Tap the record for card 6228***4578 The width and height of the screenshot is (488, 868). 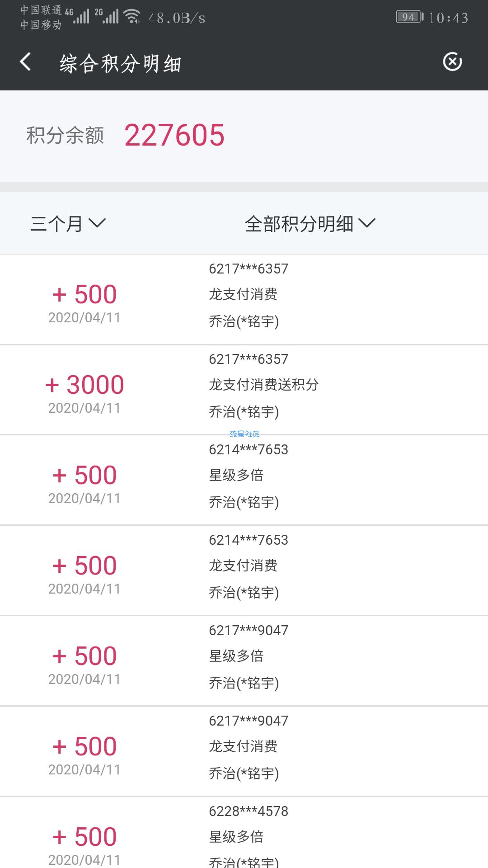click(244, 833)
